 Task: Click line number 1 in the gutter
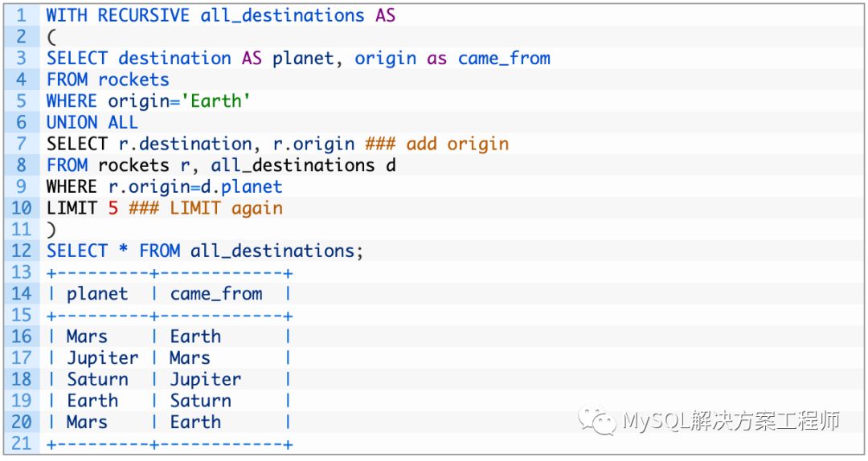21,15
